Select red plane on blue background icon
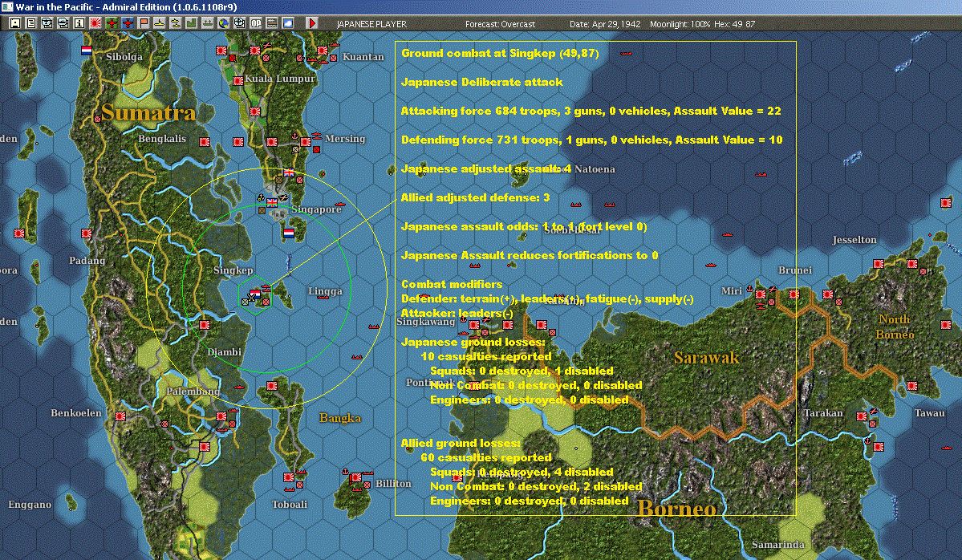 [128, 23]
